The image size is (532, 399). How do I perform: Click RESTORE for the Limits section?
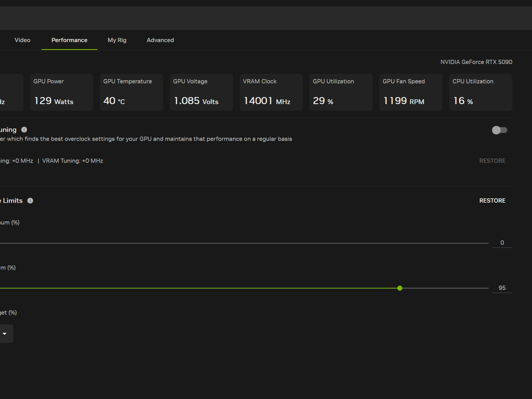(492, 201)
